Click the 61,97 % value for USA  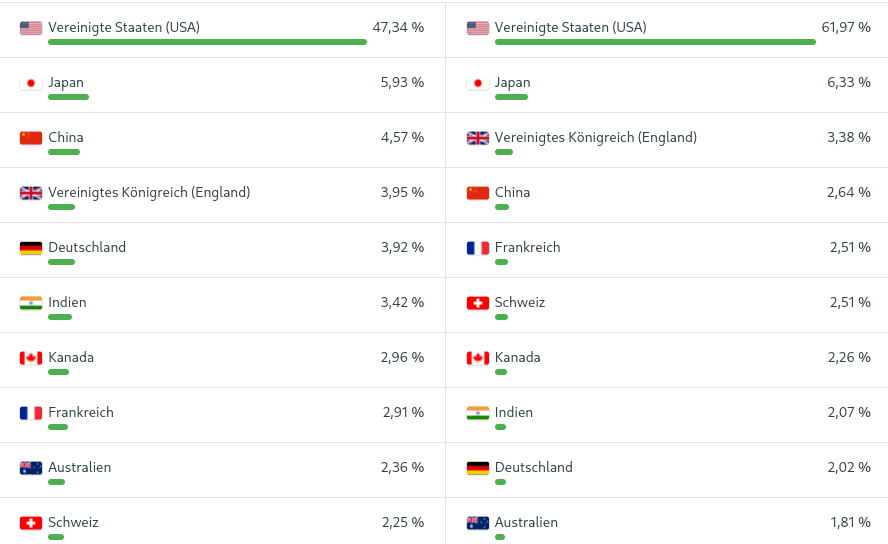pyautogui.click(x=846, y=27)
